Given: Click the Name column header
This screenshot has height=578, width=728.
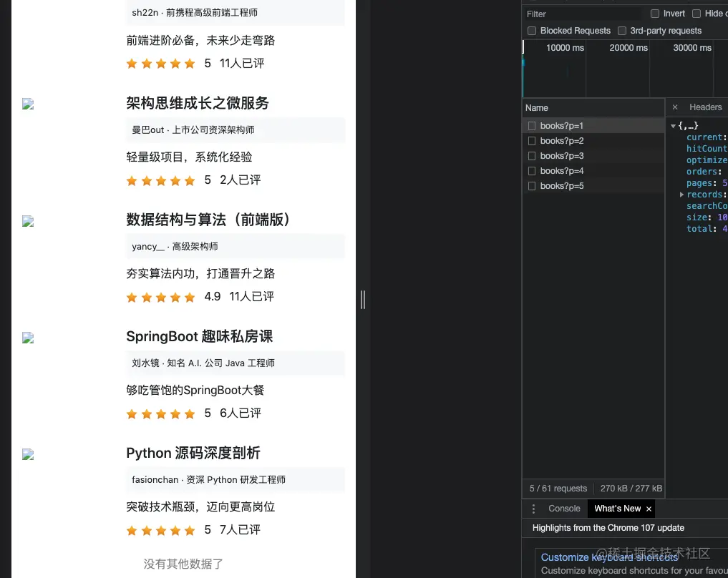Looking at the screenshot, I should [x=593, y=107].
